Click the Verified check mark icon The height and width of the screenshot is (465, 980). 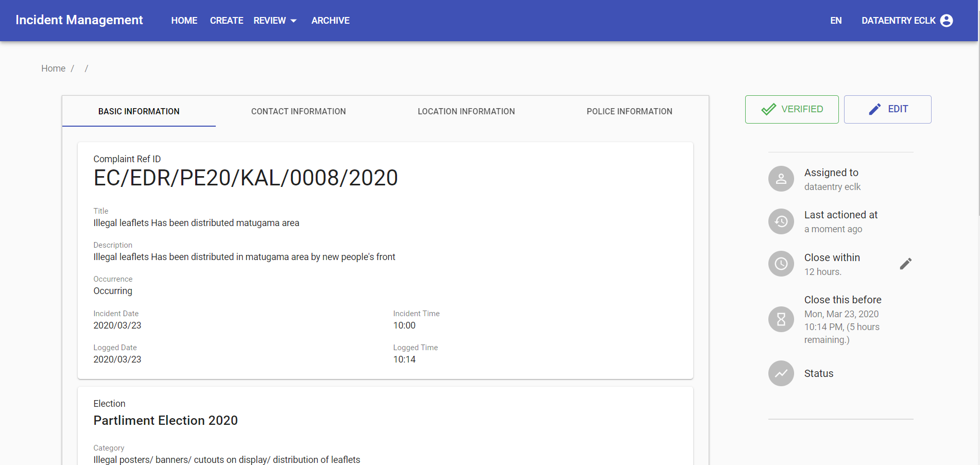(x=768, y=109)
